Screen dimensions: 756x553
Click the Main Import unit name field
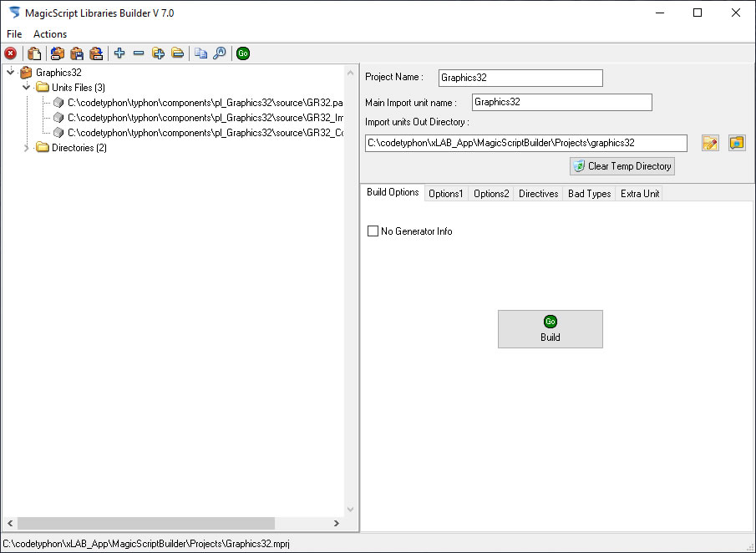562,102
